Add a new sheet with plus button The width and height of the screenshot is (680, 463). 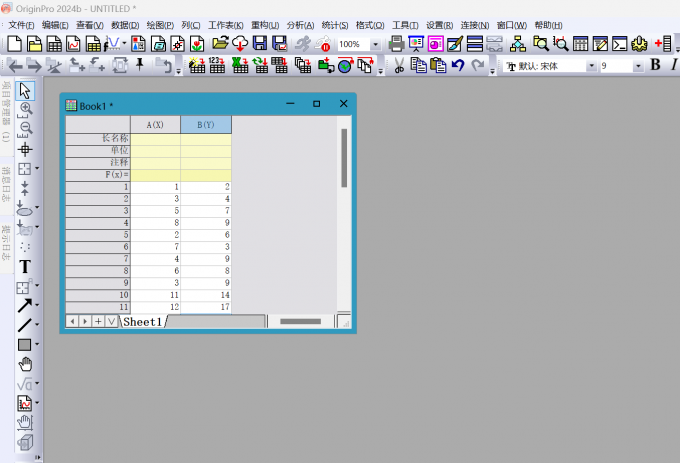pos(98,322)
